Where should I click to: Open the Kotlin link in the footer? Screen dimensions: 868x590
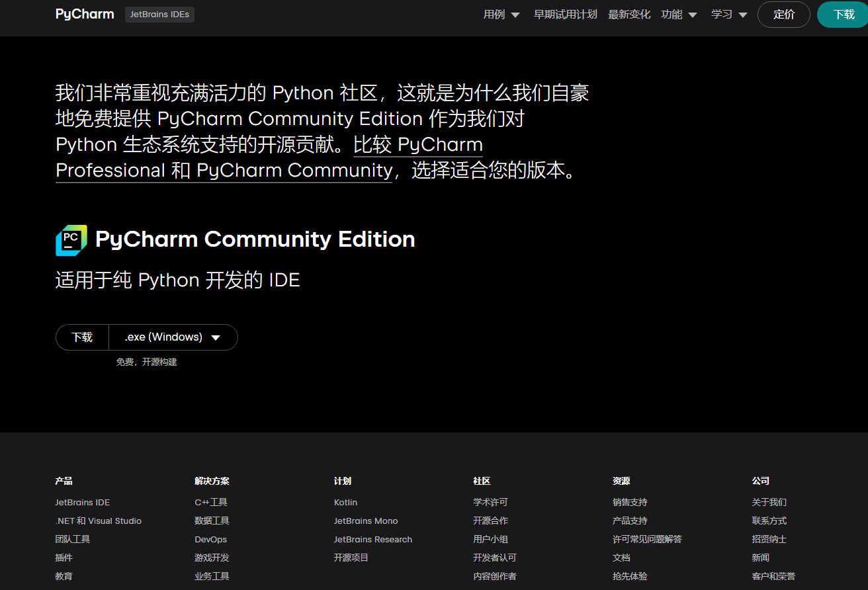coord(345,502)
